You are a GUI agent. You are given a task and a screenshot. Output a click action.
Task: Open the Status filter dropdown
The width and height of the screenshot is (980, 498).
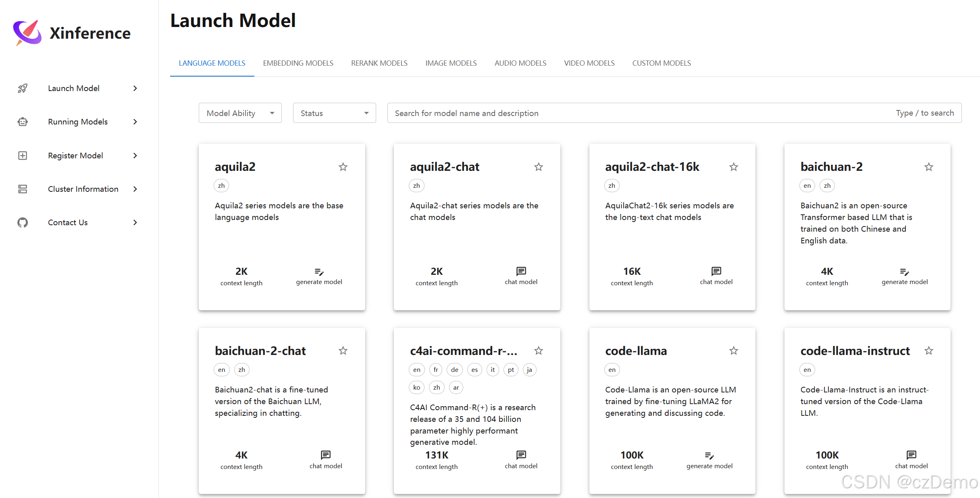tap(335, 113)
